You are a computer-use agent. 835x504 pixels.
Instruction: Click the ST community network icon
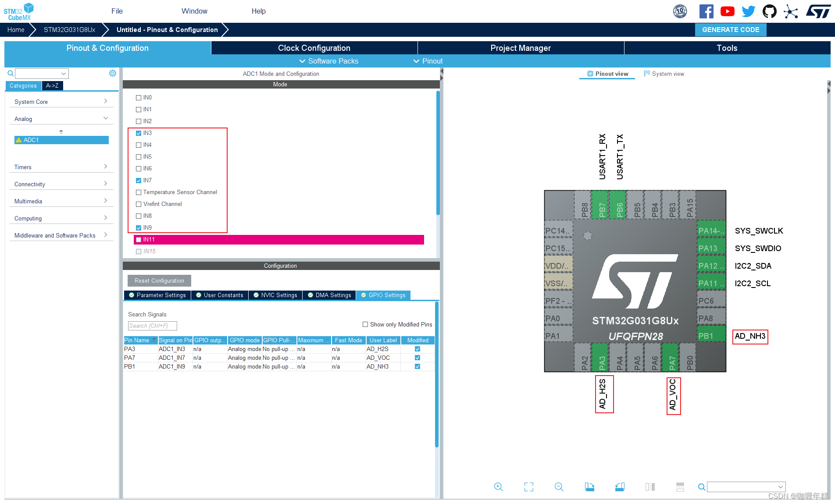click(x=791, y=11)
